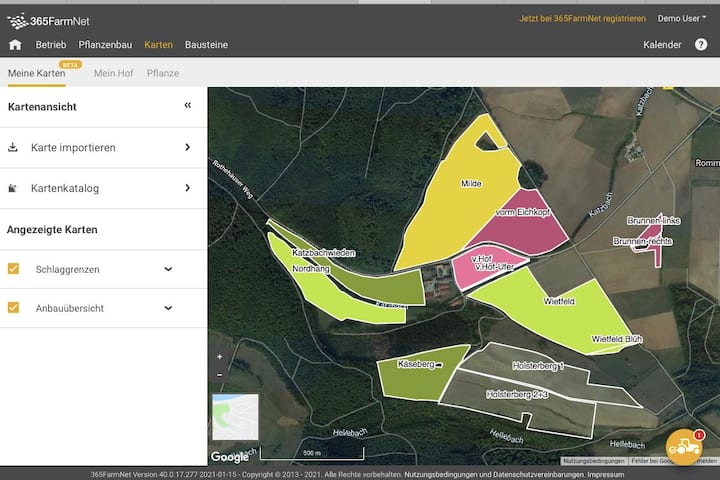Click the Kartenkatalog icon

(x=13, y=188)
